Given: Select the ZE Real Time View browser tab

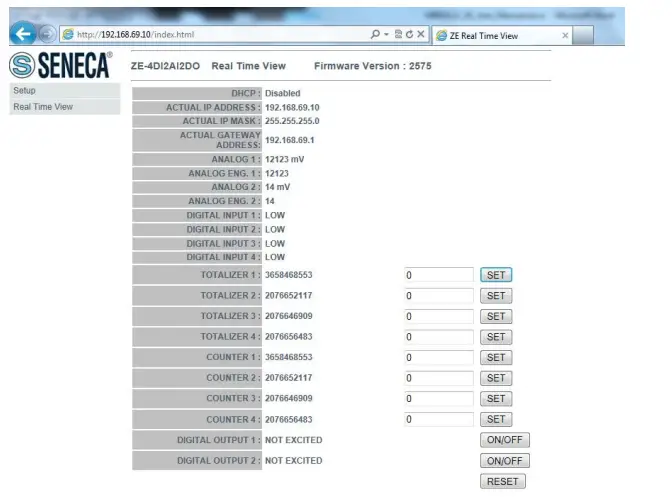Looking at the screenshot, I should [x=502, y=36].
